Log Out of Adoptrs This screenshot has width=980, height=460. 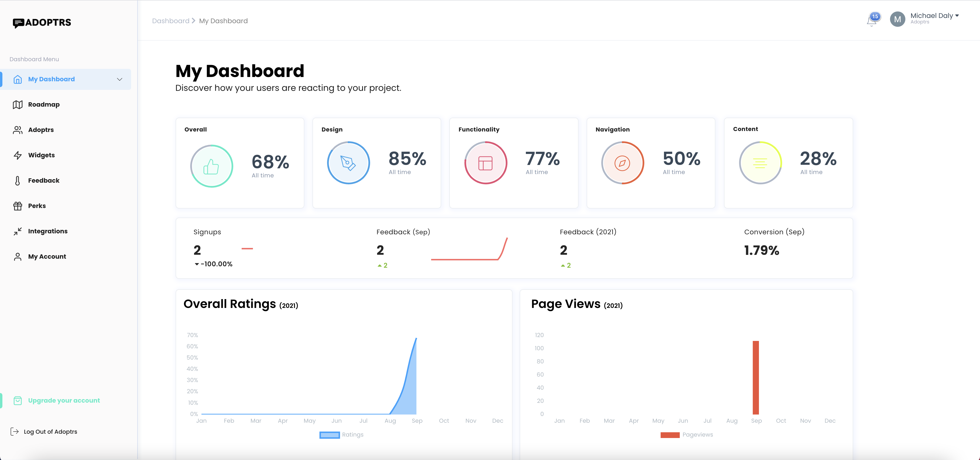50,432
